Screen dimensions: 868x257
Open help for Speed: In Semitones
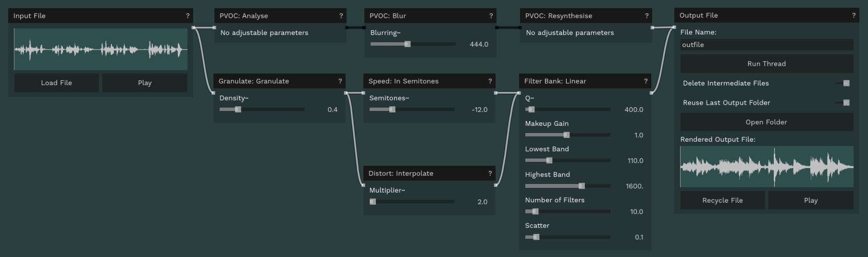point(490,81)
